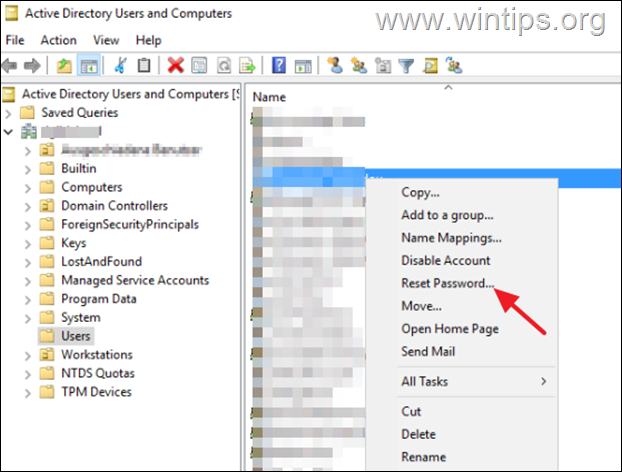Toggle Show/Hide Console Tree icon

(89, 65)
